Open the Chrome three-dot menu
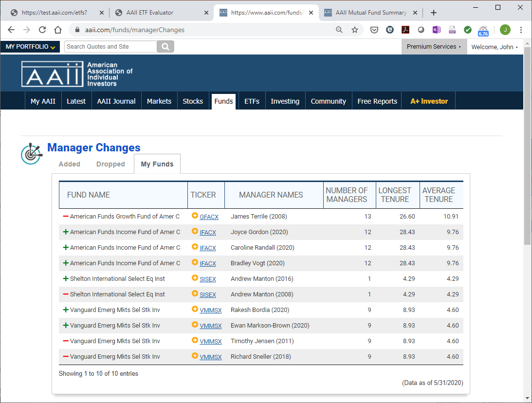 [x=521, y=30]
